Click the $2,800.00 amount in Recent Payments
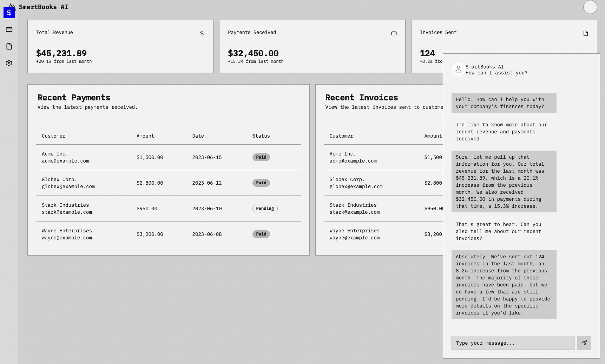Viewport: 605px width, 364px height. tap(150, 183)
